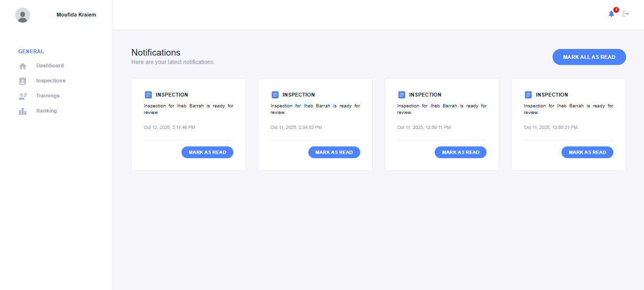Click the logout icon in header
This screenshot has height=290, width=644.
[x=626, y=14]
